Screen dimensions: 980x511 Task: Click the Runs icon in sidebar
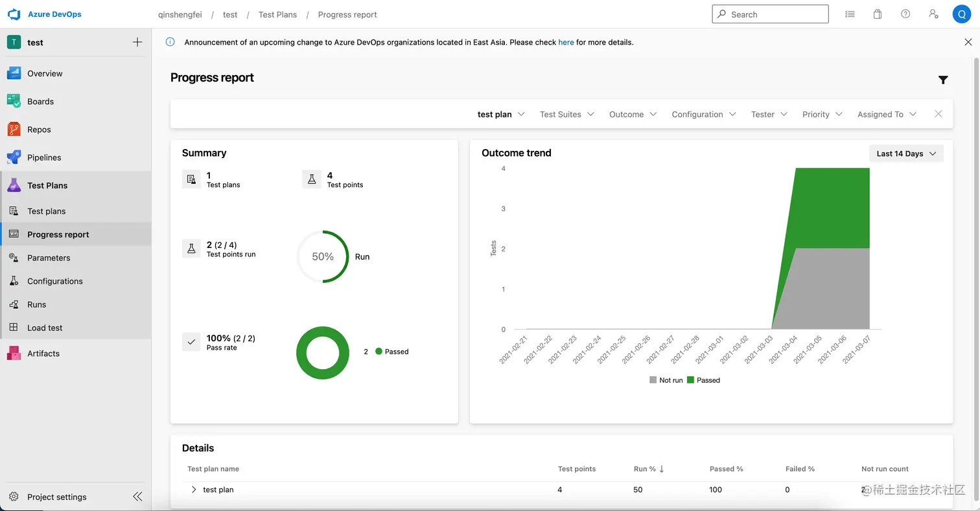tap(14, 304)
